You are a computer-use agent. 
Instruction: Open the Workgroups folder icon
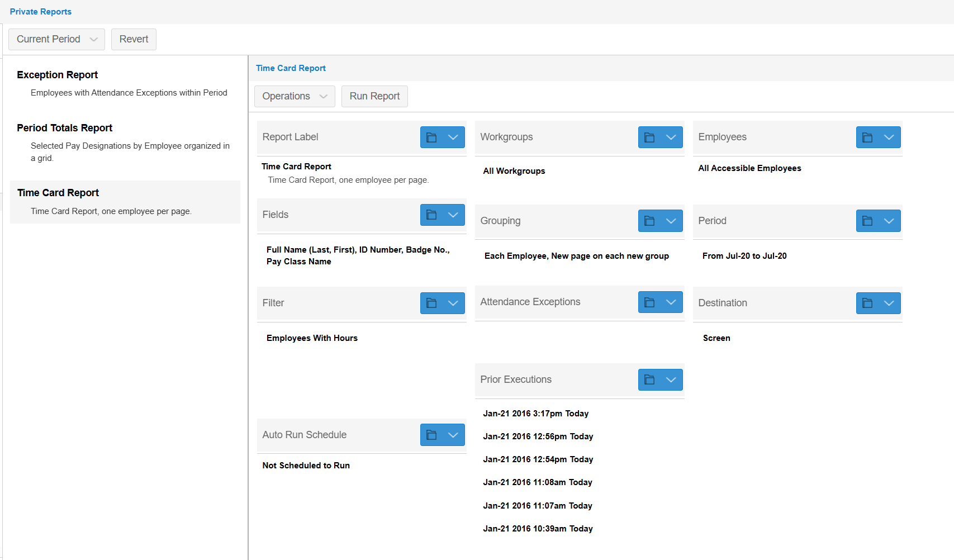click(x=649, y=137)
